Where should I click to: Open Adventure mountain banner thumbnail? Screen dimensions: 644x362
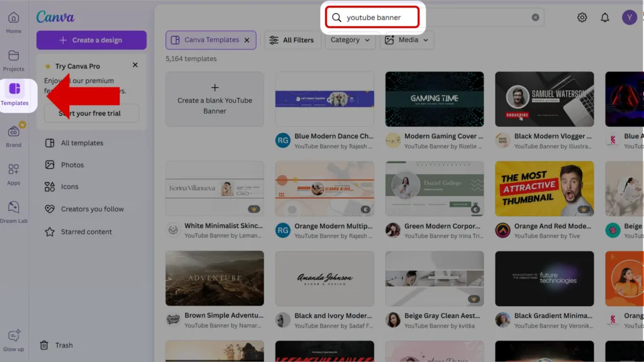pos(215,278)
